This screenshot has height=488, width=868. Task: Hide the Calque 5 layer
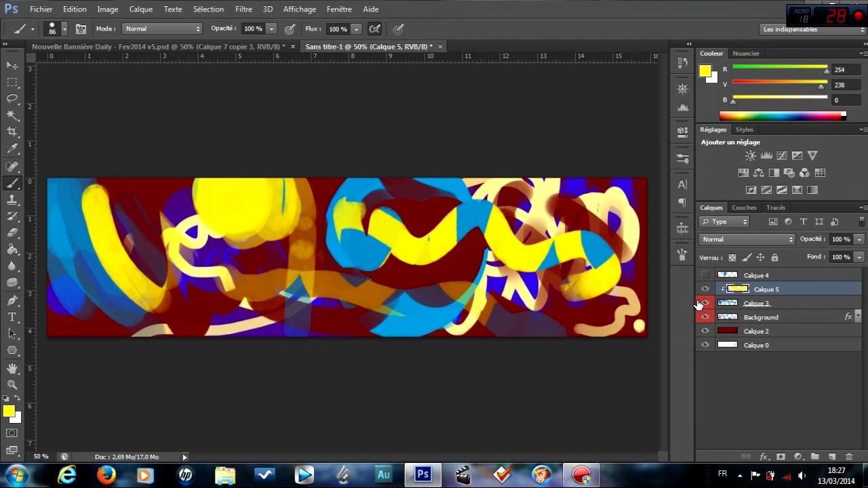705,289
